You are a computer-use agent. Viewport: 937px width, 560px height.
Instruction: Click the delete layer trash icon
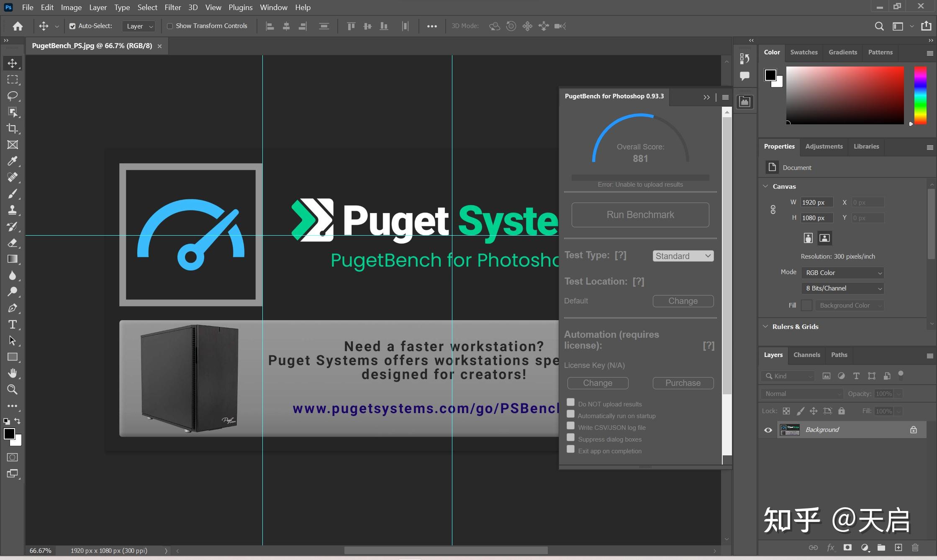point(915,547)
